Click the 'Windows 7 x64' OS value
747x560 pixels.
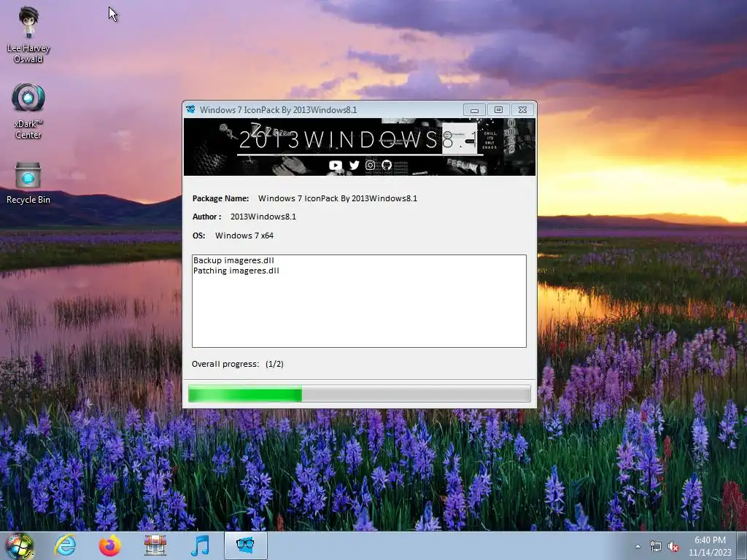click(x=244, y=236)
